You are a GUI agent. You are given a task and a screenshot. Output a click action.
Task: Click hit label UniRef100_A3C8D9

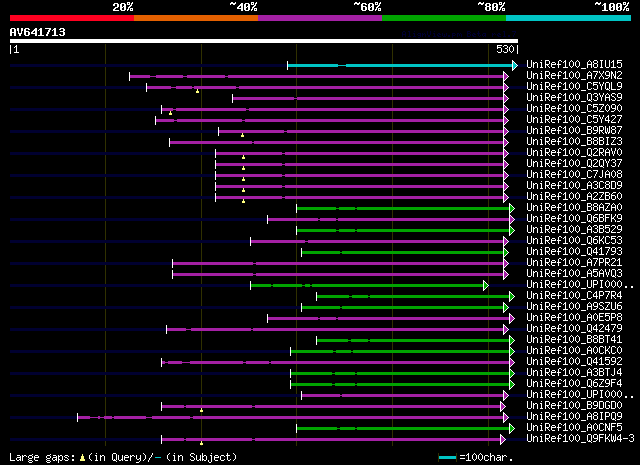574,185
